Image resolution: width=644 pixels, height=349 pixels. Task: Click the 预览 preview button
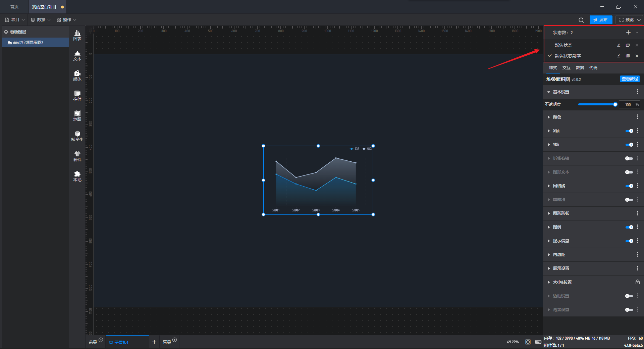[x=626, y=20]
